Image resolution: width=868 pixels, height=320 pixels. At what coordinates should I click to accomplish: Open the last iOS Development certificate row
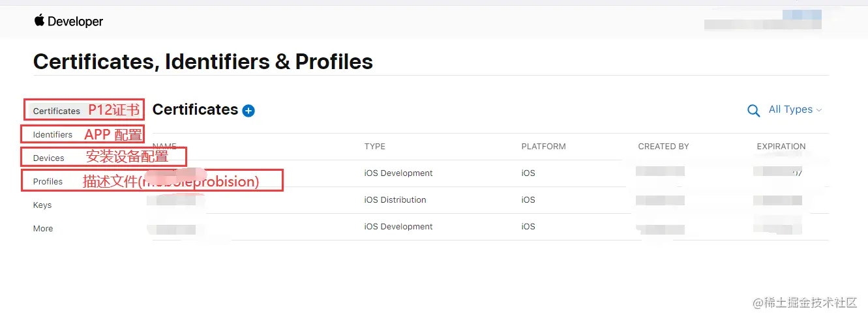(398, 226)
